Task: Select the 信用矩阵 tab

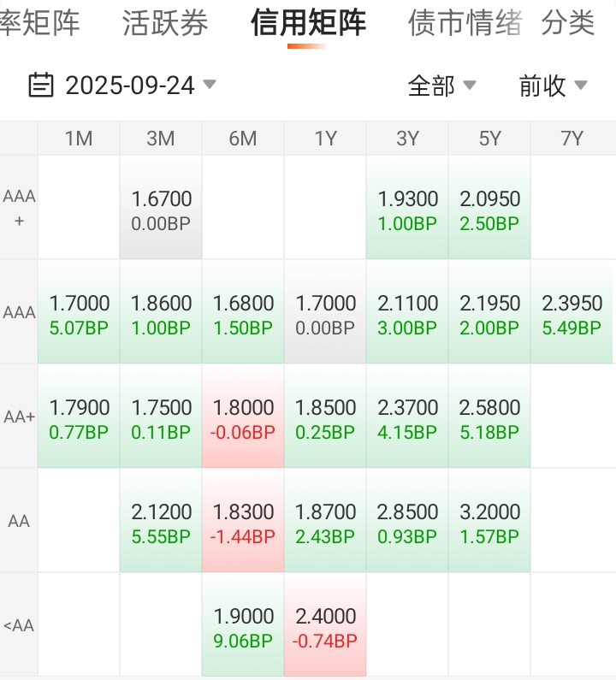Action: (308, 23)
